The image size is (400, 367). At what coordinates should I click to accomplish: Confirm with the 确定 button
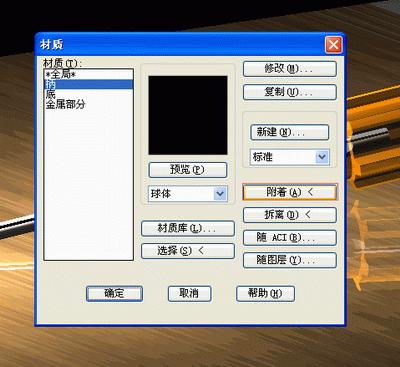(114, 294)
